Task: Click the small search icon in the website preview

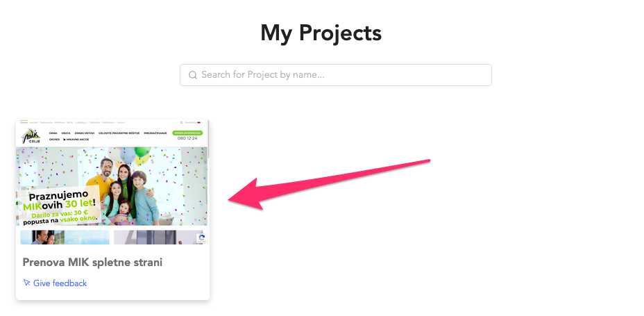Action: (x=181, y=122)
